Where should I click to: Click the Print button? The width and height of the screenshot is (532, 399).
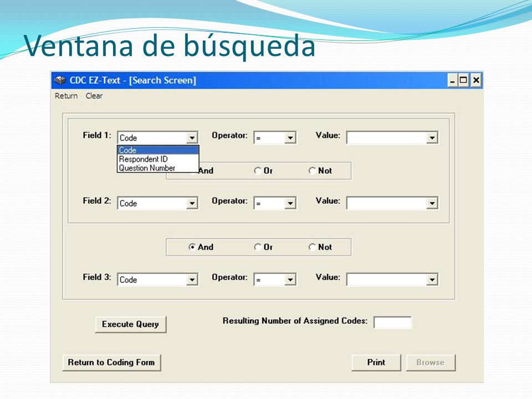[376, 362]
